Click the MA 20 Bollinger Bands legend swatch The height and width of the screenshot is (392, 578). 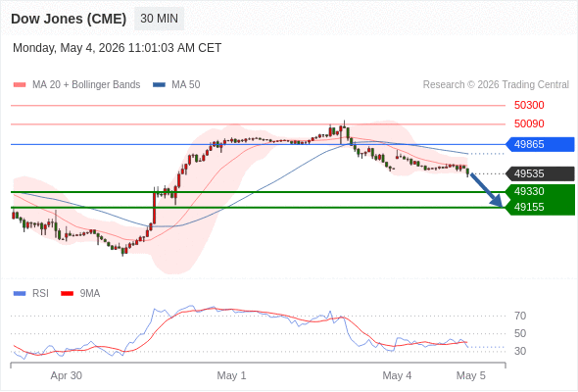click(x=20, y=85)
